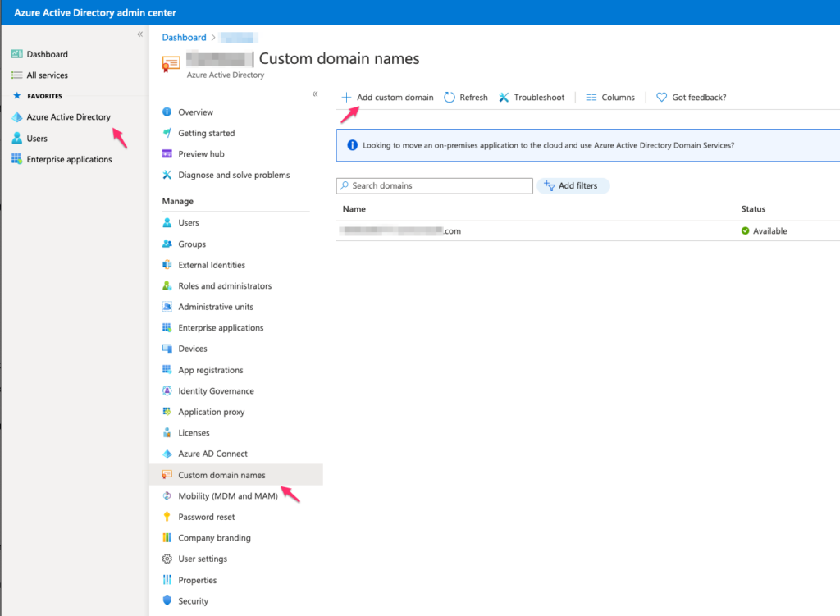The width and height of the screenshot is (840, 616).
Task: Click Add filters button
Action: tap(572, 185)
